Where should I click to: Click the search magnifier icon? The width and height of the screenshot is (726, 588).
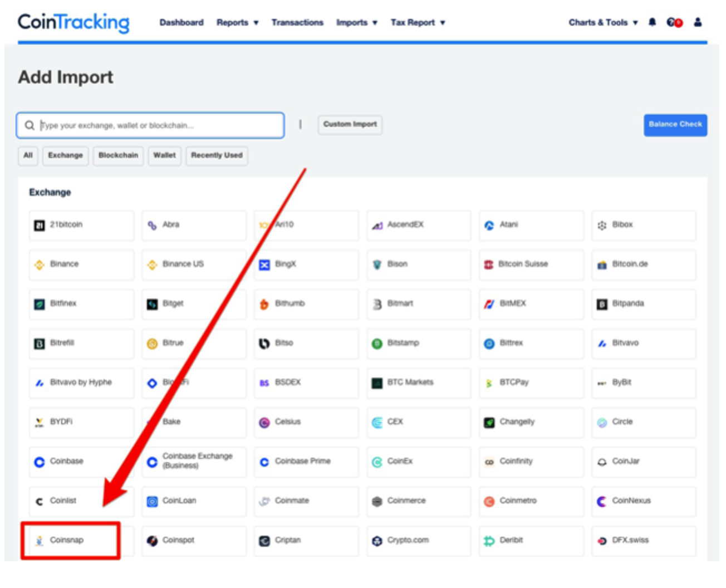click(30, 125)
